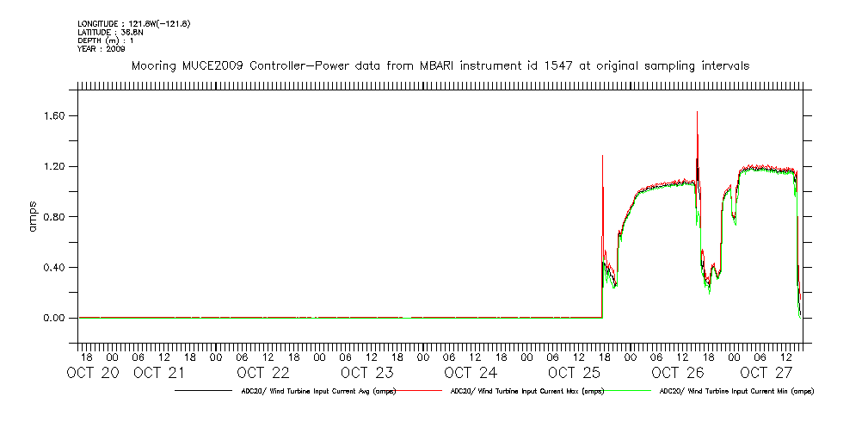Click the 0.00 y-axis tick label
The image size is (868, 434).
pyautogui.click(x=54, y=319)
